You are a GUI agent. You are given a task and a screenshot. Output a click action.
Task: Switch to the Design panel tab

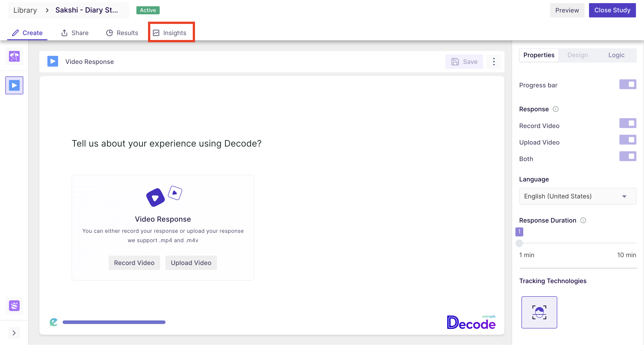click(578, 55)
